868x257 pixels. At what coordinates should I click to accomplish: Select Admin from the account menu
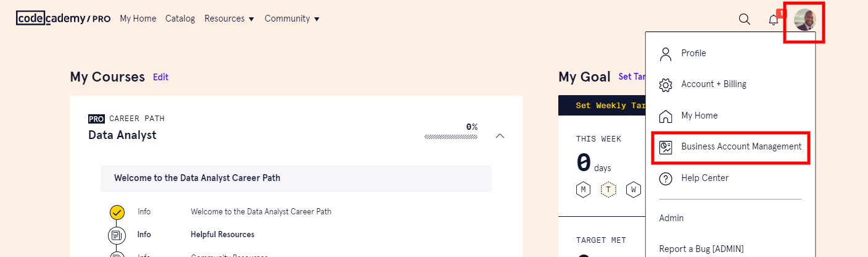click(671, 218)
